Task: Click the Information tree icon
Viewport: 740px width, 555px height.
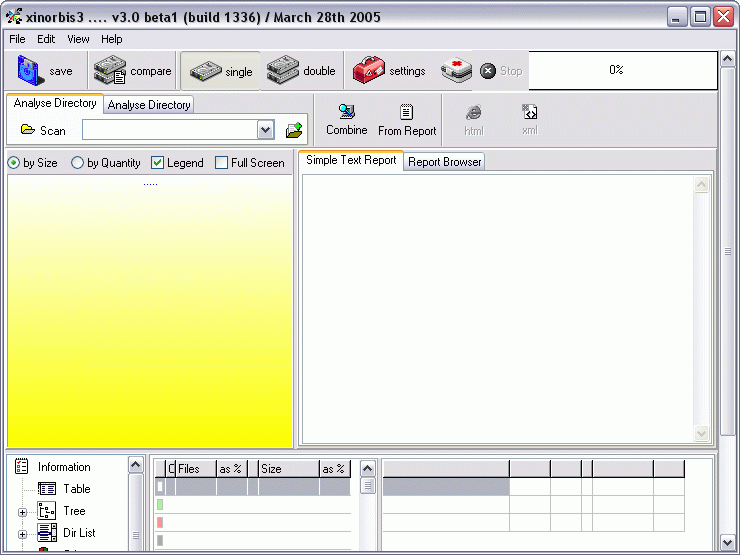Action: [x=22, y=466]
